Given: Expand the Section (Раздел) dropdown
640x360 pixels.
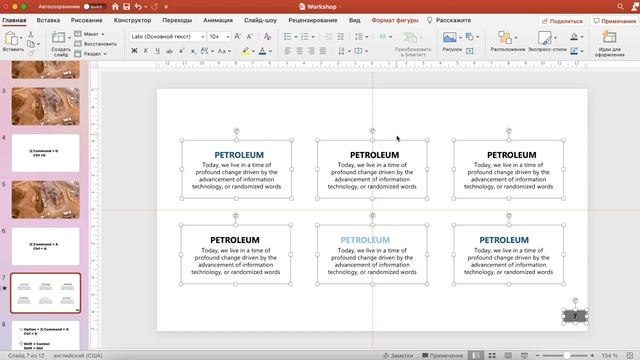Looking at the screenshot, I should point(91,54).
